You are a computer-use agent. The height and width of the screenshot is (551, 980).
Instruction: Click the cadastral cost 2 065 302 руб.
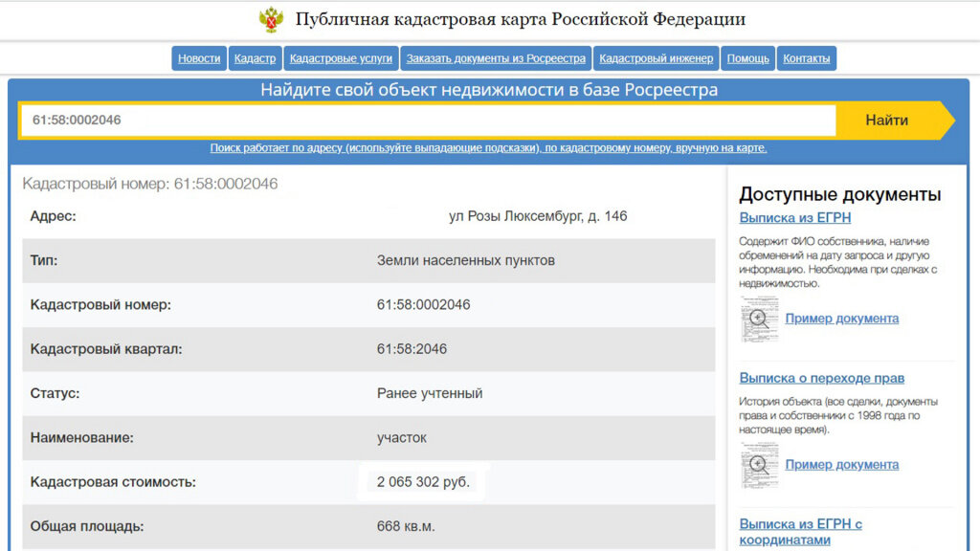pos(422,482)
